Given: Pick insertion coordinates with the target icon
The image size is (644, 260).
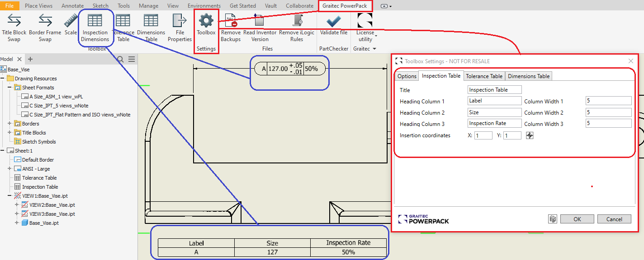Looking at the screenshot, I should 530,135.
